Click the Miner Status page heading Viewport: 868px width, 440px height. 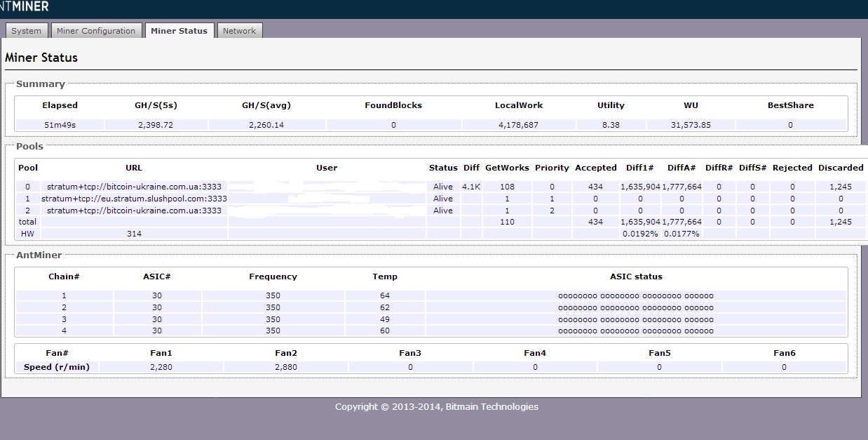click(41, 58)
